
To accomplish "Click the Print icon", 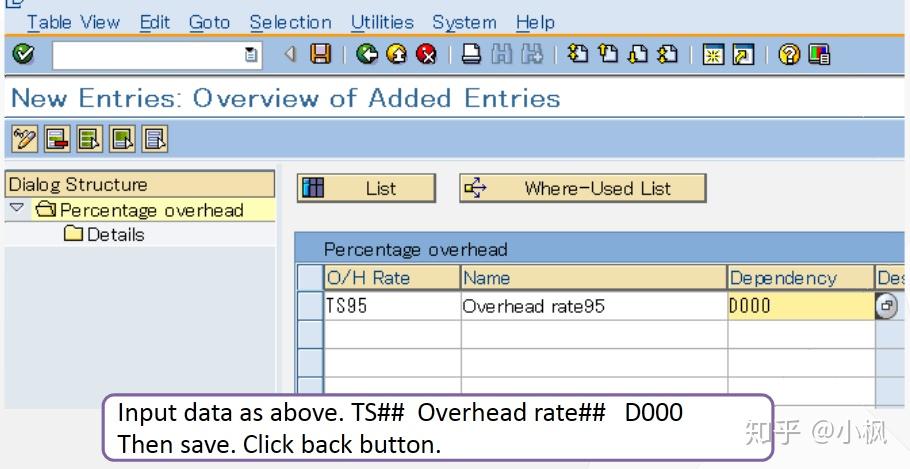I will [471, 55].
